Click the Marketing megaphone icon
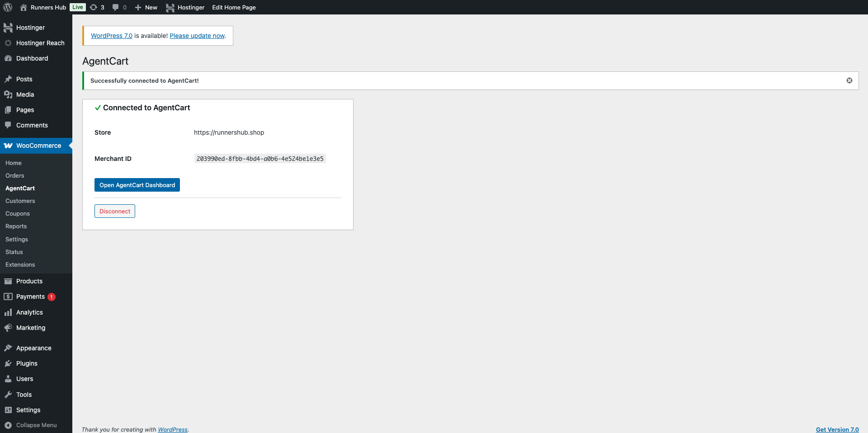This screenshot has width=868, height=433. [8, 328]
